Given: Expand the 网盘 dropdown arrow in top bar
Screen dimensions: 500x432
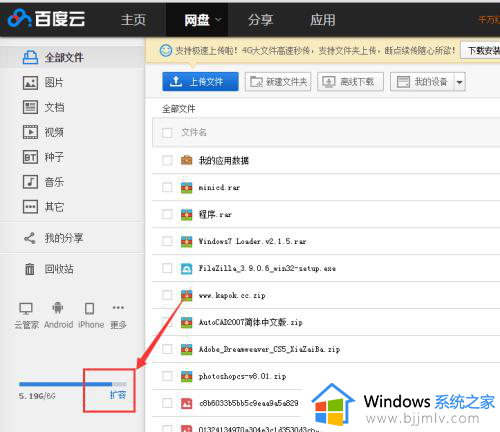Looking at the screenshot, I should 219,20.
